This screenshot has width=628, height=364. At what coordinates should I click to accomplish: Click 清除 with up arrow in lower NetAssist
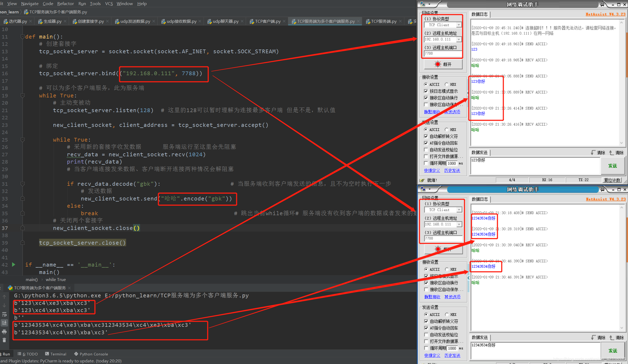click(x=616, y=338)
